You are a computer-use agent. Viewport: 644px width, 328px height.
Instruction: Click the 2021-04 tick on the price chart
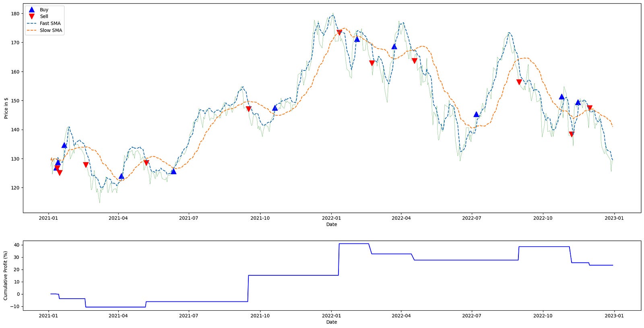point(118,218)
